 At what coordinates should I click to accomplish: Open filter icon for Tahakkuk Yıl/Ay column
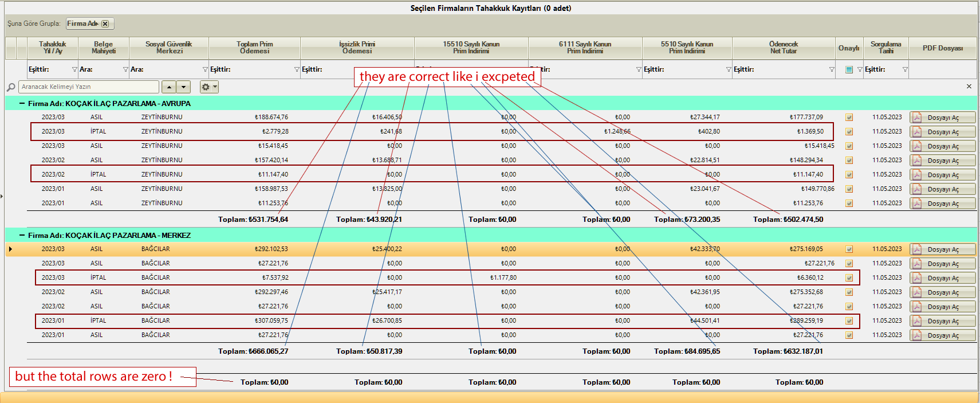pos(74,69)
